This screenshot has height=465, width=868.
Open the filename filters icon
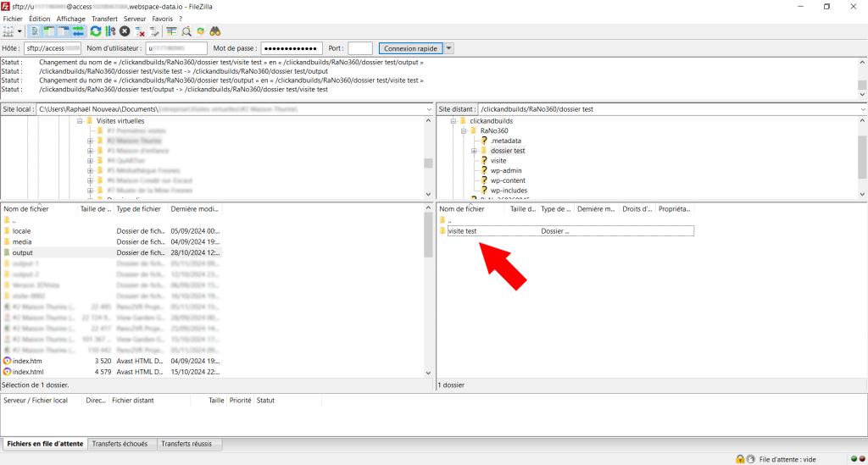pos(171,31)
